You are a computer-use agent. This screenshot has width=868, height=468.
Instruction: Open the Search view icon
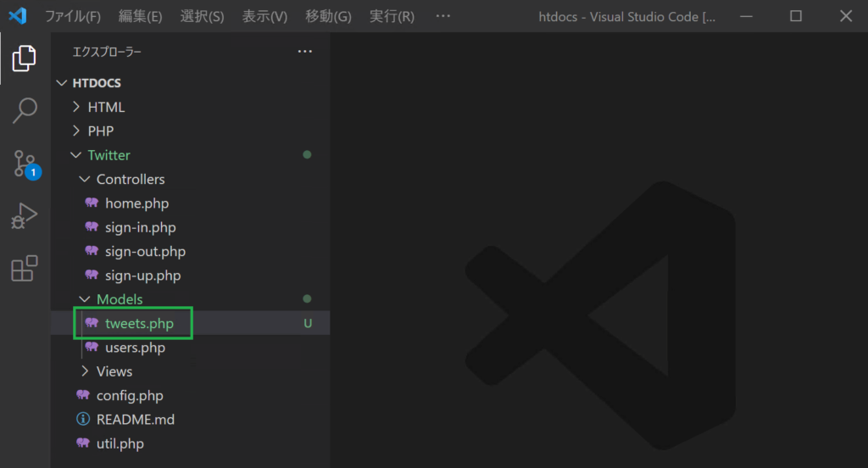25,111
